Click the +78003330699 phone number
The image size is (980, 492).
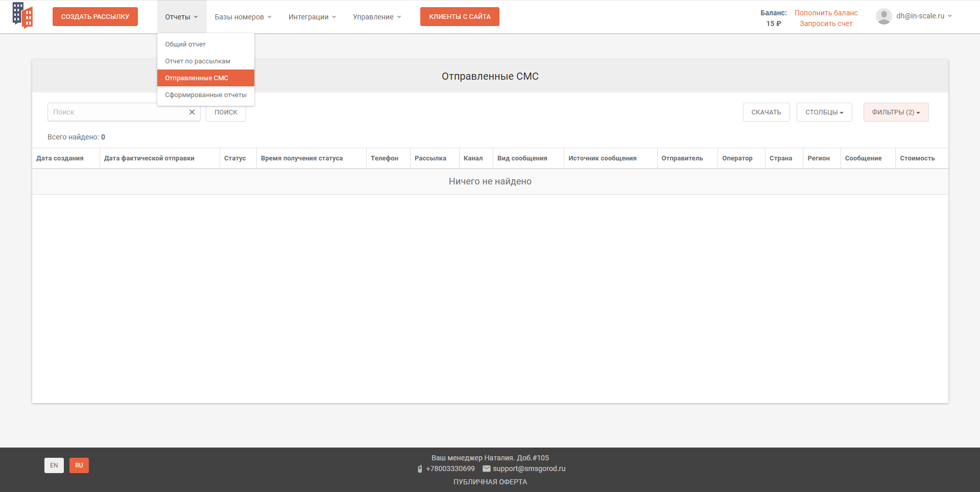point(450,468)
